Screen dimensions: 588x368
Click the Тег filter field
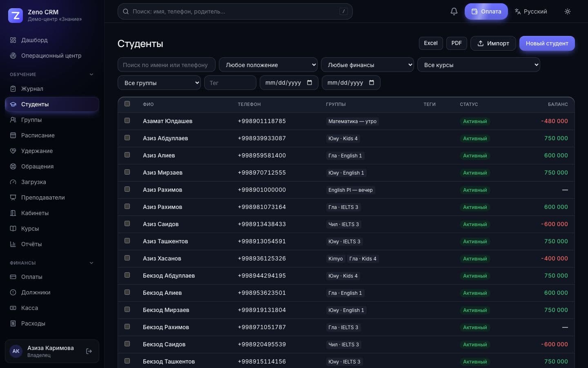coord(230,83)
